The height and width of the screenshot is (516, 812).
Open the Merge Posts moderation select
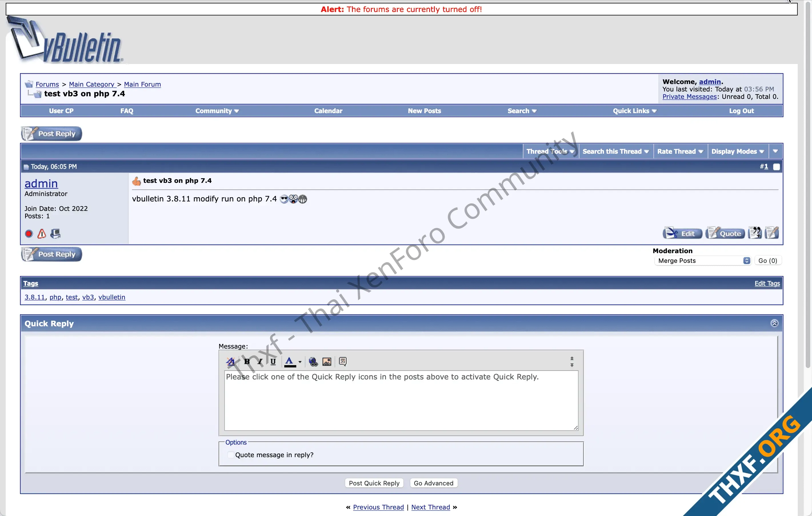[x=703, y=261]
